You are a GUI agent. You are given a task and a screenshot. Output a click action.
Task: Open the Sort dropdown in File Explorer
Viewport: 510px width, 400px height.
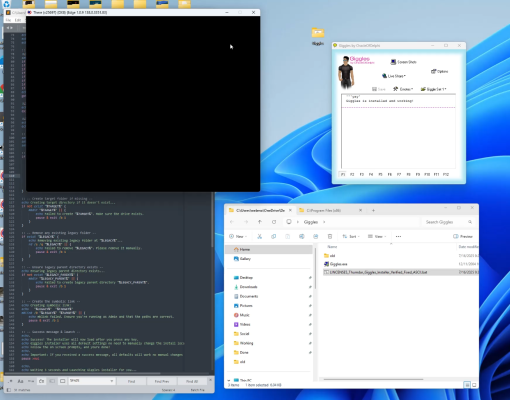(x=351, y=236)
